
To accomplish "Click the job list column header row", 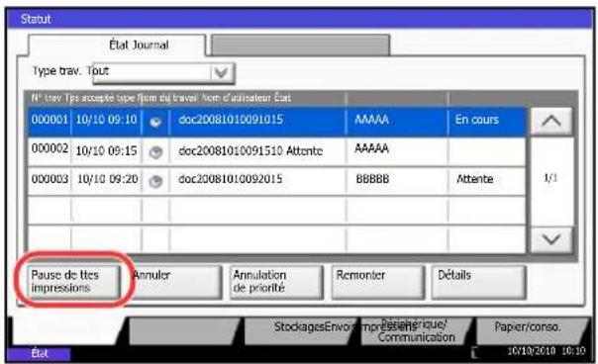I will pos(277,98).
